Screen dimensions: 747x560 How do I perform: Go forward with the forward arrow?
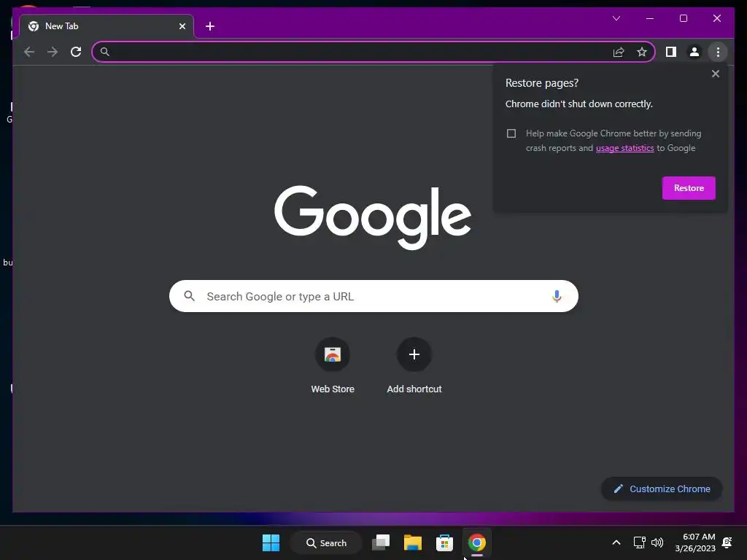tap(53, 52)
